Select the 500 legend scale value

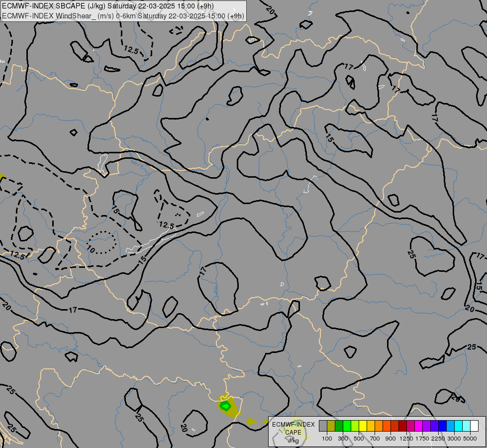[359, 439]
